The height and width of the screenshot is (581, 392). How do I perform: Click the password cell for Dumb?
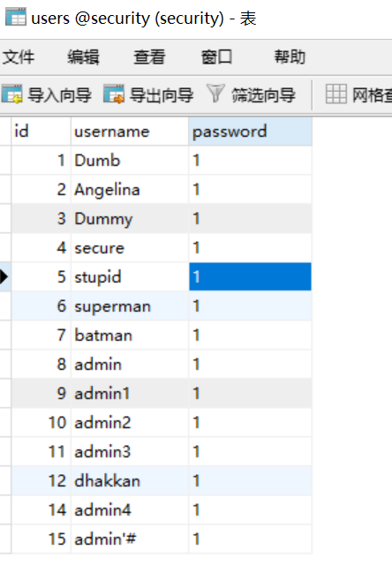(x=250, y=161)
